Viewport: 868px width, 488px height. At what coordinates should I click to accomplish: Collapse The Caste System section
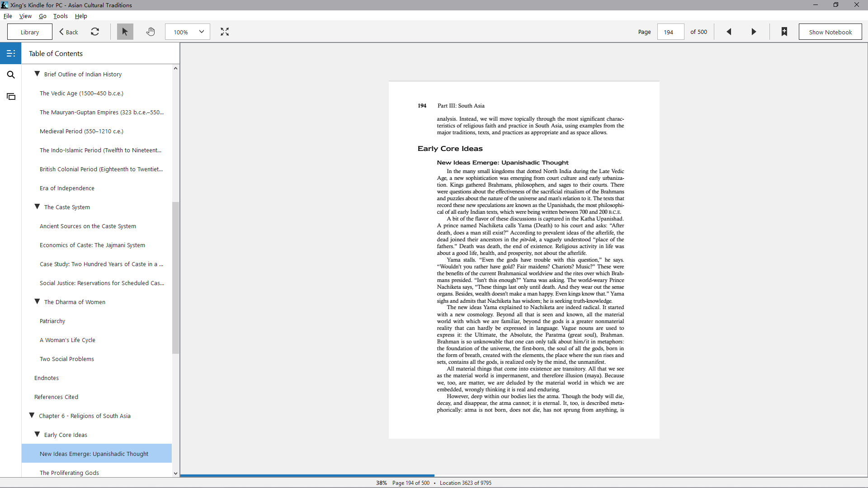coord(37,206)
